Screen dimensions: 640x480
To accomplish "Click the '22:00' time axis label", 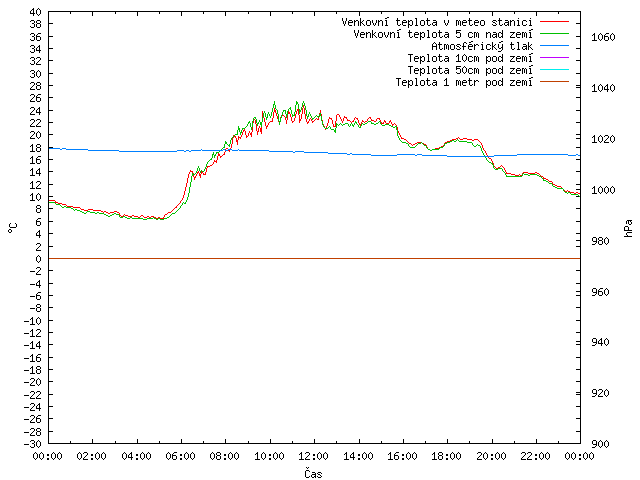I will tap(535, 456).
